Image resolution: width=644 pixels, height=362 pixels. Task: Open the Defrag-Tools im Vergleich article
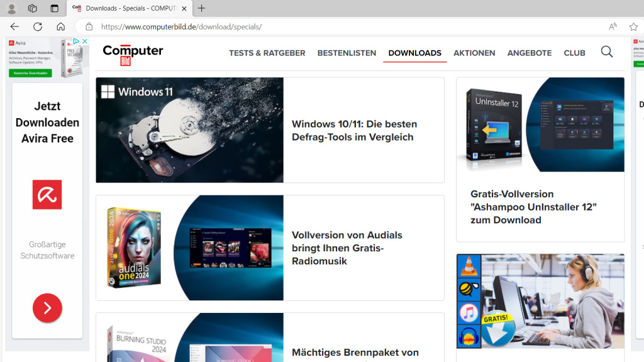coord(354,130)
